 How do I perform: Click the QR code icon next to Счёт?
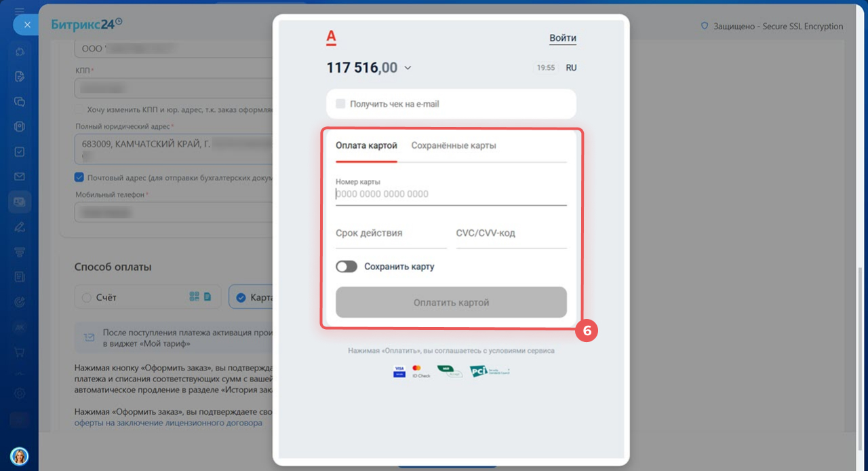pyautogui.click(x=195, y=297)
